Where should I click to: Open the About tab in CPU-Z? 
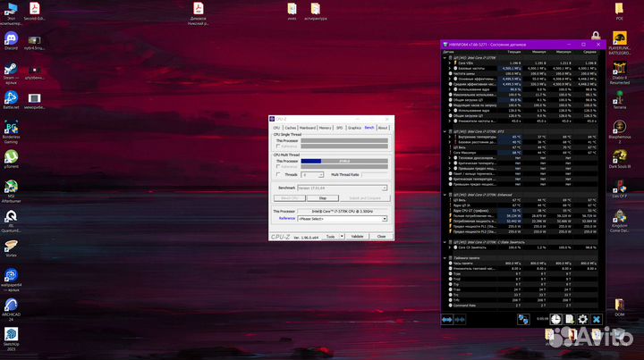pyautogui.click(x=383, y=128)
